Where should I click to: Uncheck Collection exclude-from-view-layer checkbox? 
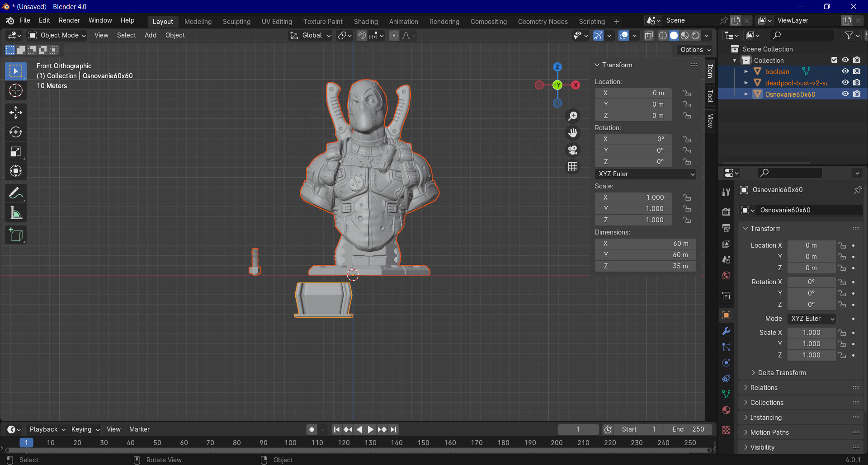tap(834, 60)
